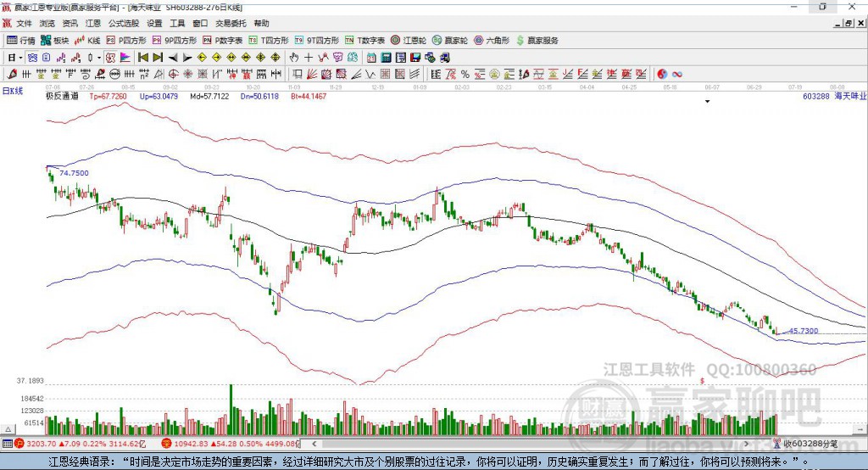Viewport: 868px width, 470px height.
Task: Toggle the 极反 channel indicator icon
Action: [x=111, y=58]
